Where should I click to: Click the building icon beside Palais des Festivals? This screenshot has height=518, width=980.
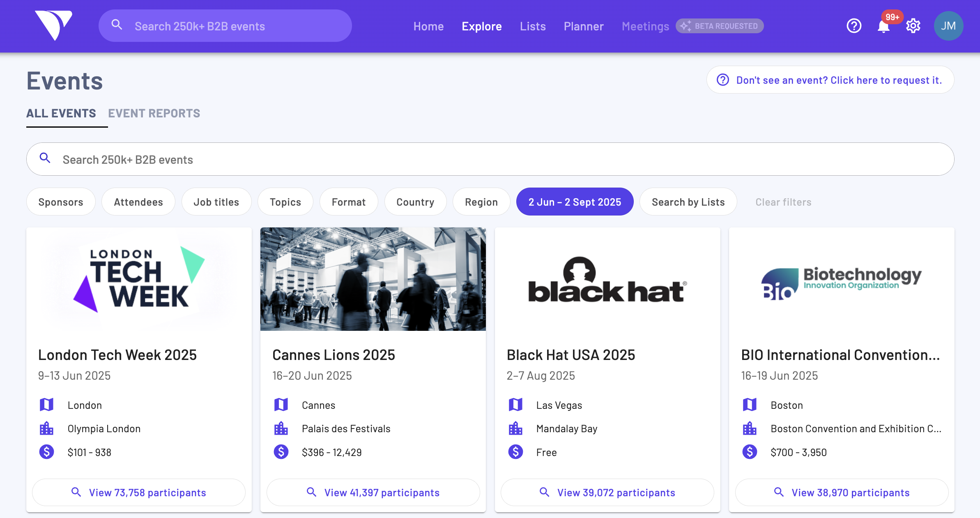[x=281, y=428]
